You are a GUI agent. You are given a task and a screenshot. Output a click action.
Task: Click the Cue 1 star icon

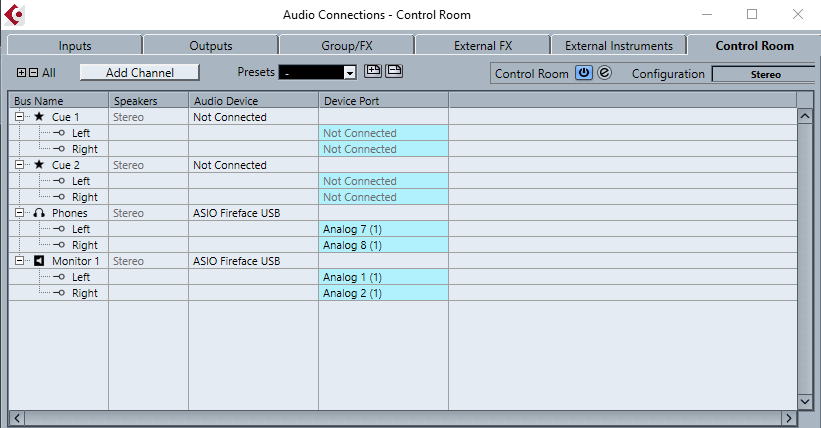click(39, 117)
